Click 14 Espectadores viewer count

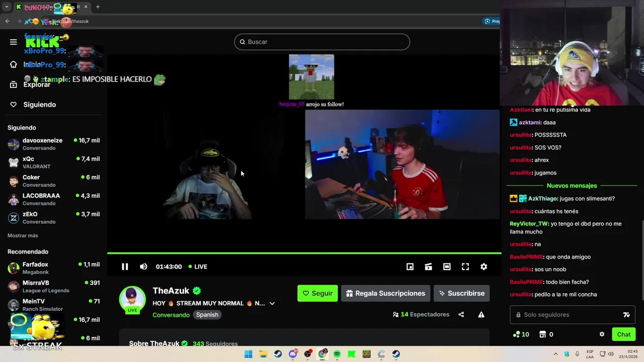pos(421,315)
